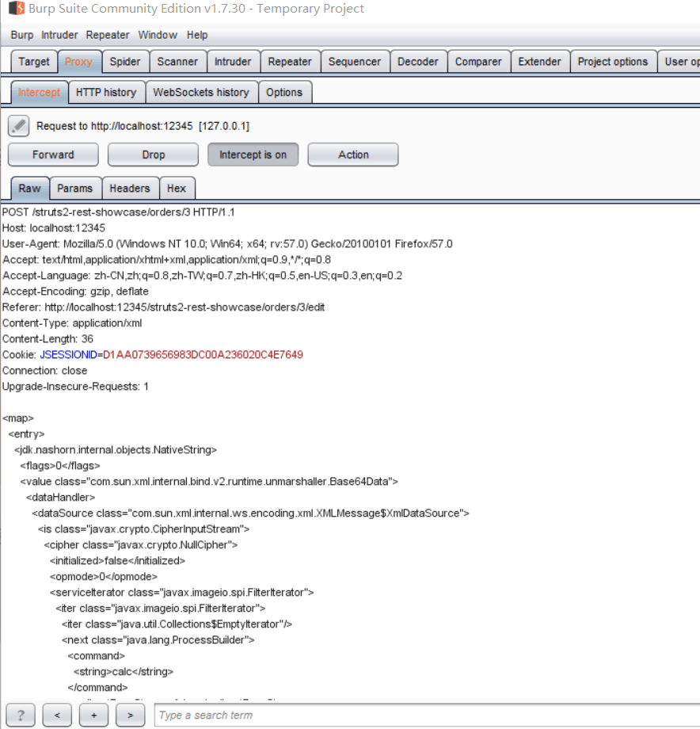Click the Accept-Language header line
Viewport: 700px width, 729px height.
tap(203, 276)
